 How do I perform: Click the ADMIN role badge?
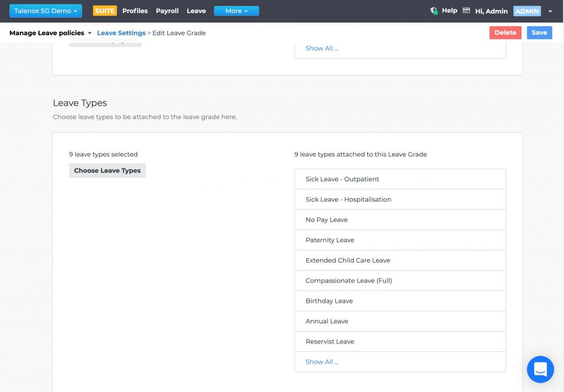point(527,11)
